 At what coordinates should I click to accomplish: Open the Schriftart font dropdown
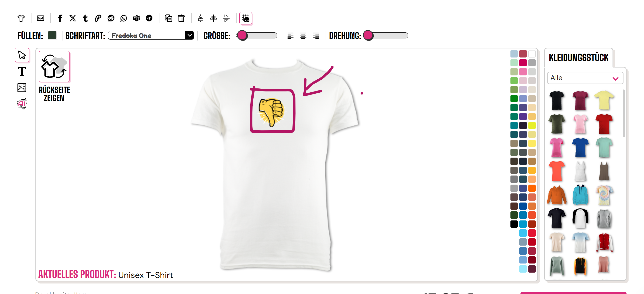tap(151, 35)
